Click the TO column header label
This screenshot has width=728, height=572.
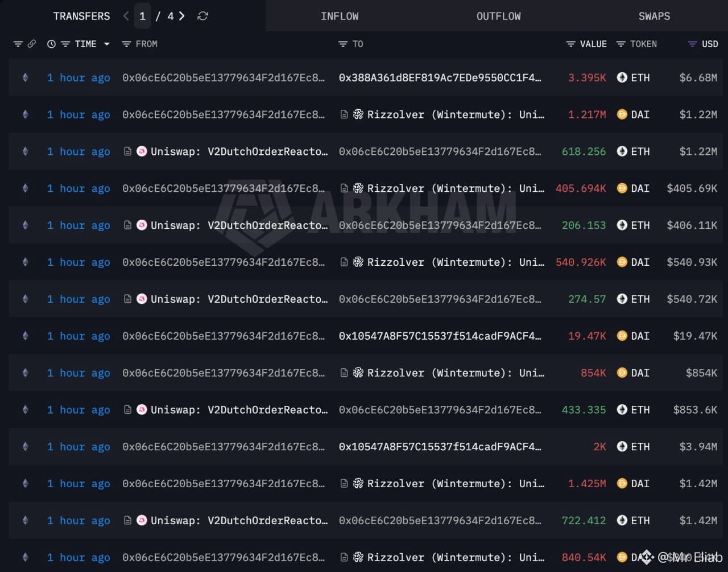coord(357,44)
